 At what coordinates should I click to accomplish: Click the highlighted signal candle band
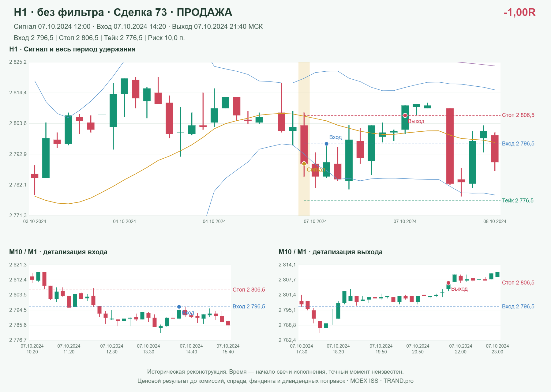point(304,139)
